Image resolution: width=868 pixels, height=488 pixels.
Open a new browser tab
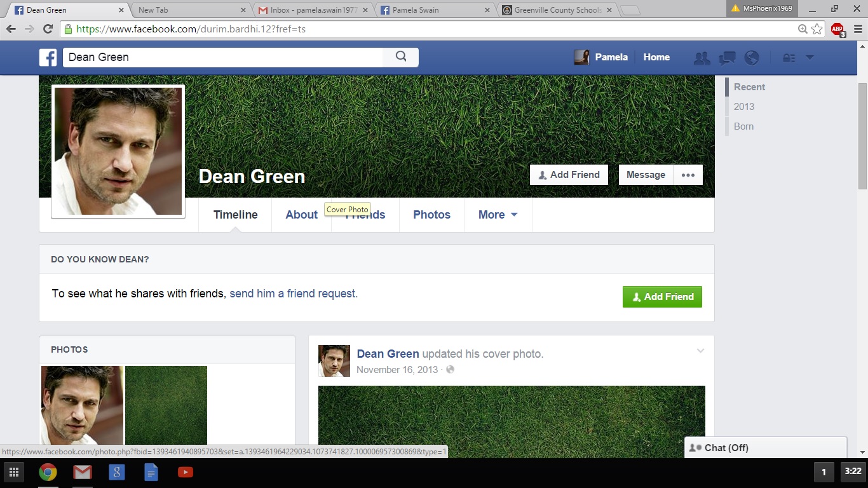[x=630, y=10]
